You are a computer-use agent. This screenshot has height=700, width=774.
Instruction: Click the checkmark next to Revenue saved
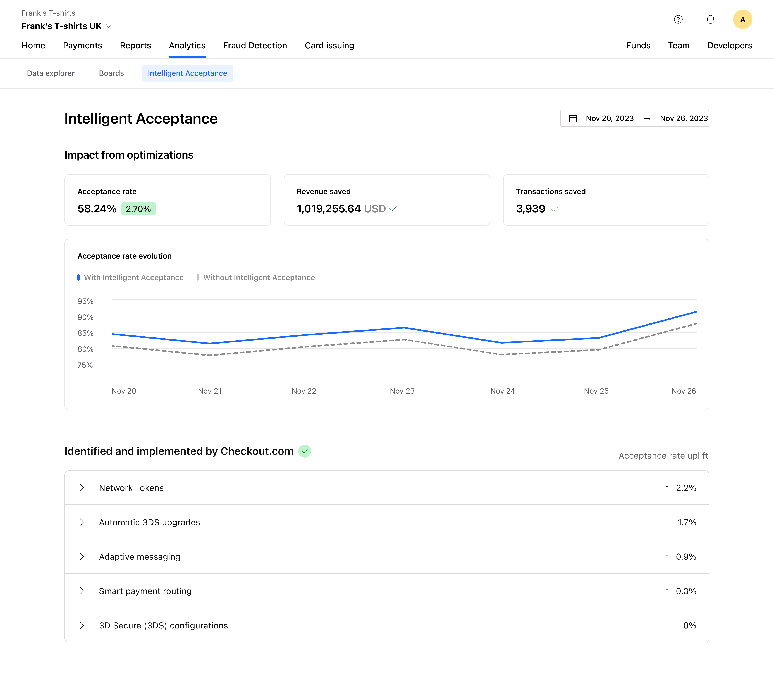pyautogui.click(x=393, y=209)
